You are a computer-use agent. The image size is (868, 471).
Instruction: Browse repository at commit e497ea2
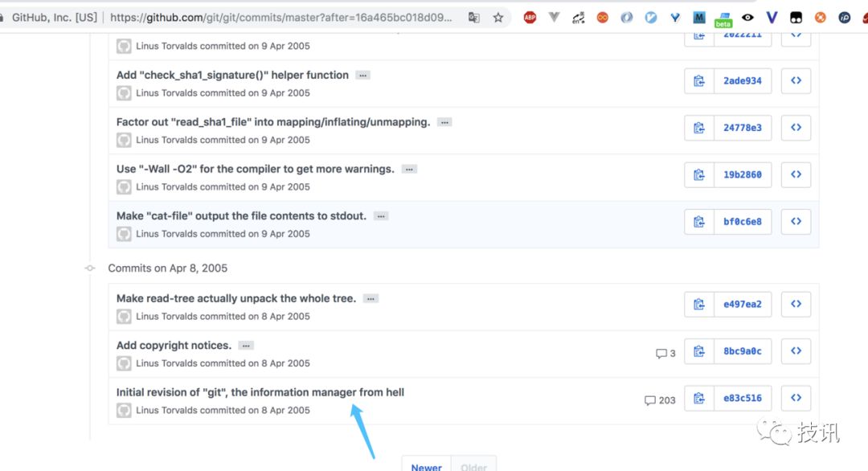click(x=796, y=305)
